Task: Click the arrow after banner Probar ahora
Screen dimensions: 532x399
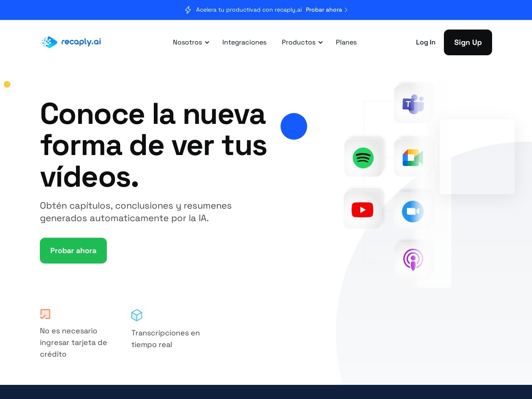Action: 346,10
